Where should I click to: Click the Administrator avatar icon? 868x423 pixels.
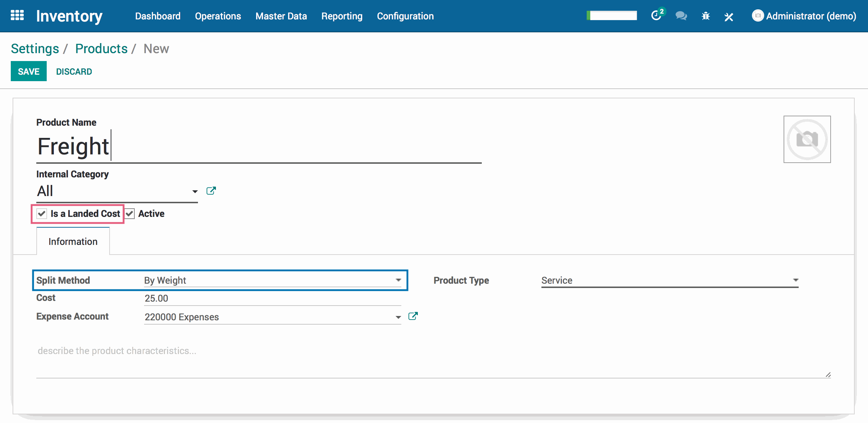(758, 16)
